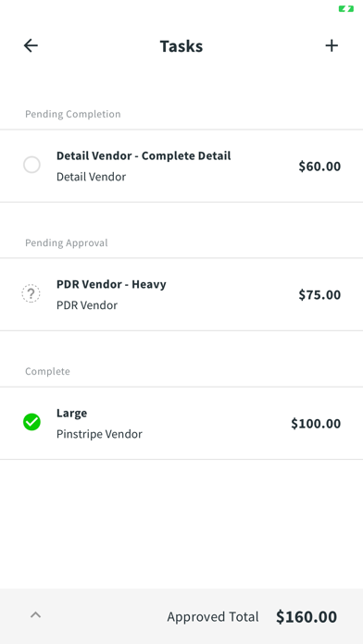Tap the pending approval question mark icon
This screenshot has height=644, width=363.
coord(31,293)
